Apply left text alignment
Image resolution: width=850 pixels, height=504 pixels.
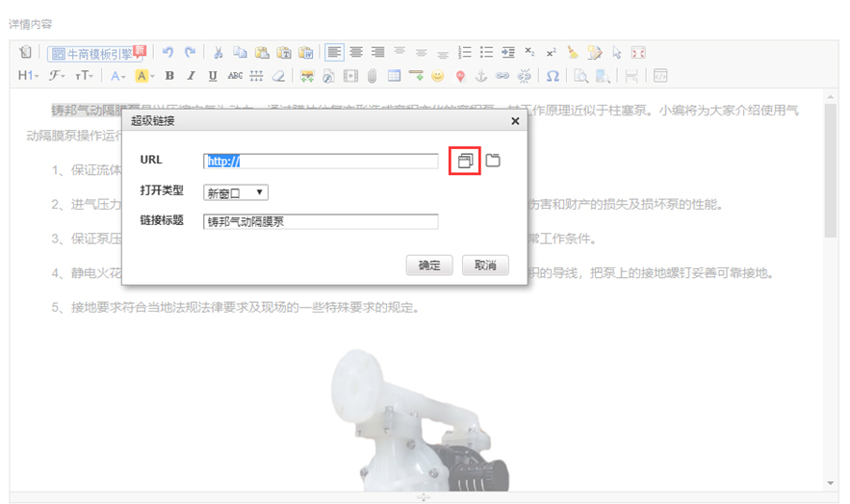click(x=334, y=53)
